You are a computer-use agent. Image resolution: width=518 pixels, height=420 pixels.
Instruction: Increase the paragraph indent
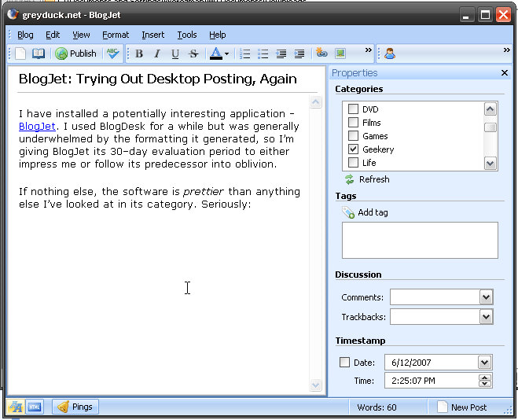[299, 53]
